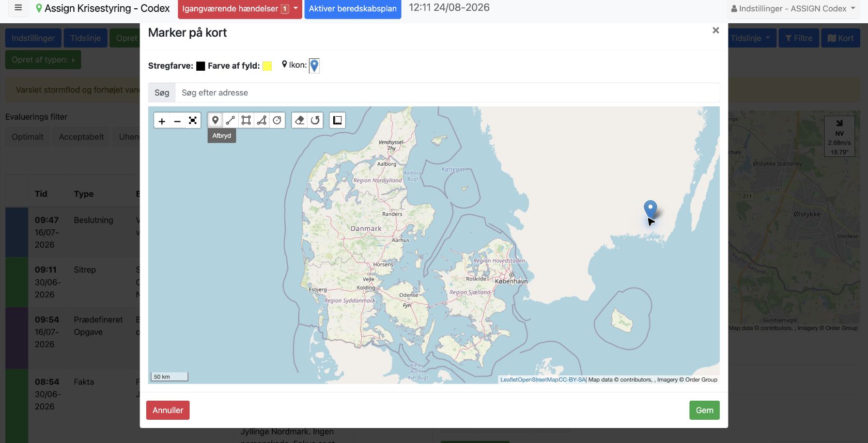Click Aktiver beredskabsplan button

coord(353,9)
